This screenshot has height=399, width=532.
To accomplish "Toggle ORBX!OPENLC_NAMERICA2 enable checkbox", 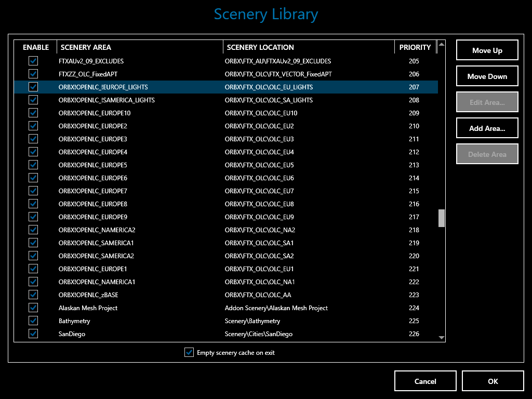I will click(x=33, y=230).
